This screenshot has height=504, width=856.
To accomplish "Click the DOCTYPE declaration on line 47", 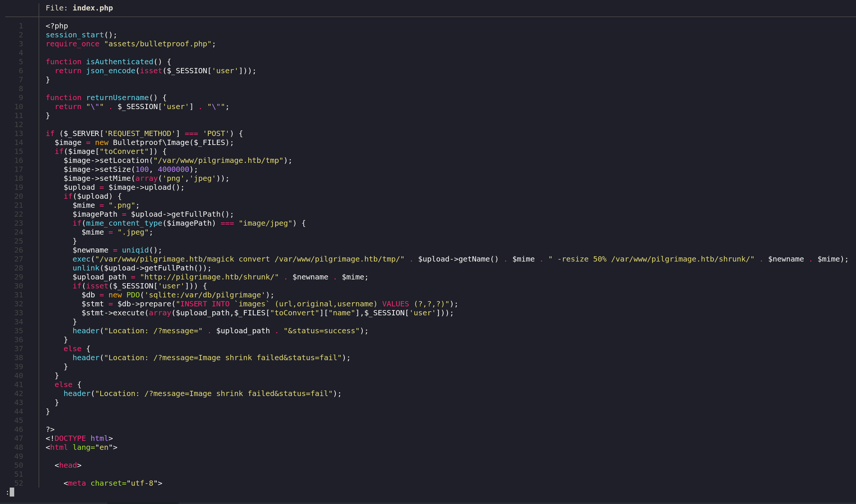I will click(x=79, y=438).
